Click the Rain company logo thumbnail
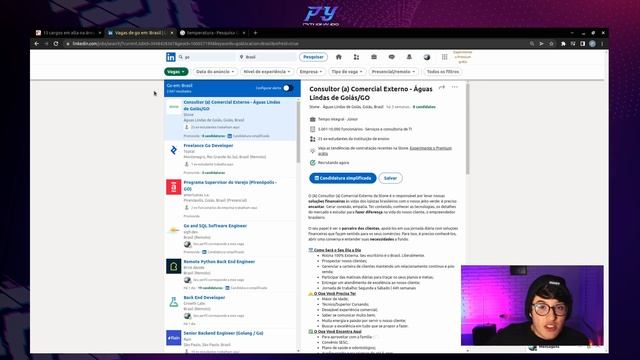The image size is (640, 360). point(174,338)
